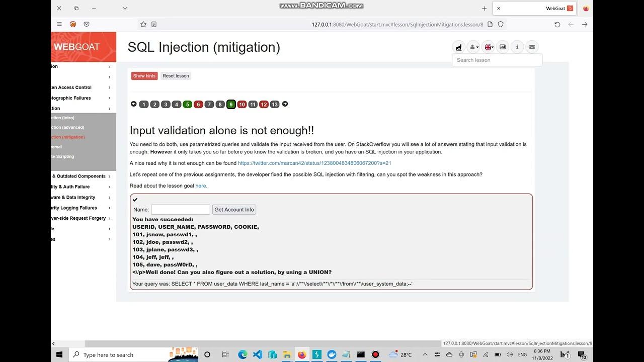Click the URL address bar
This screenshot has height=362, width=644.
pyautogui.click(x=322, y=24)
